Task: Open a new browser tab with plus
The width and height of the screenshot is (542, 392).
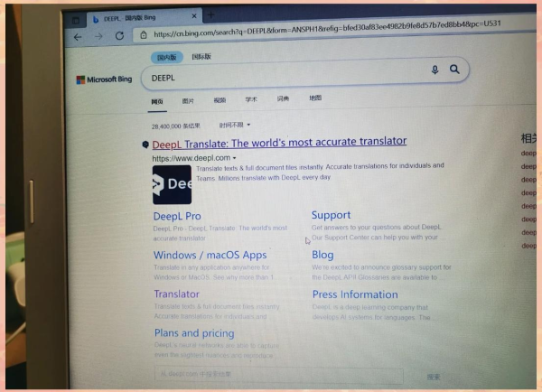Action: tap(210, 14)
